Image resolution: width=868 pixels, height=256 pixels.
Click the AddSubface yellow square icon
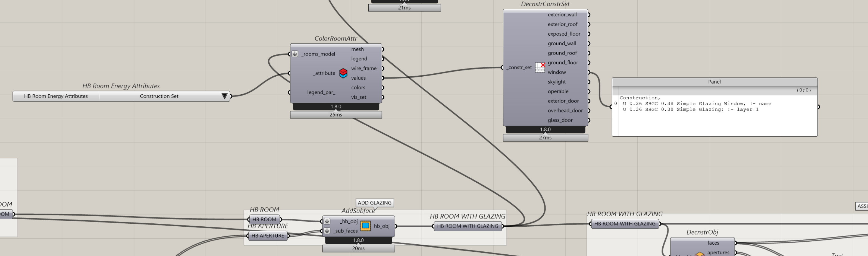[365, 226]
